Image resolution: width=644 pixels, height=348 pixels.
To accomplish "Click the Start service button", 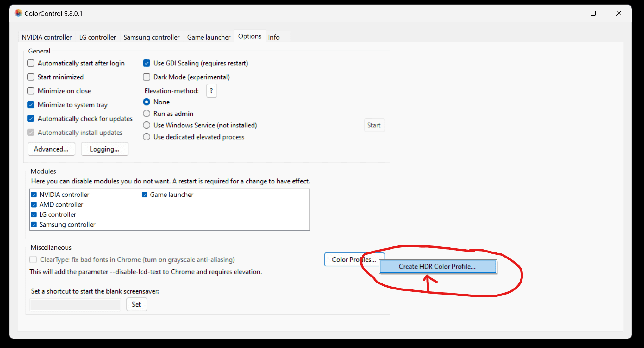I will point(374,125).
